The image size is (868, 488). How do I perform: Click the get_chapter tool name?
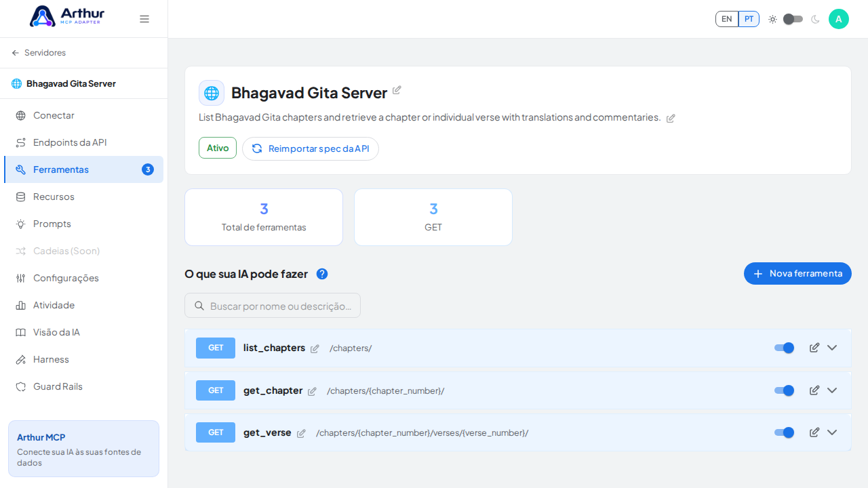tap(273, 390)
